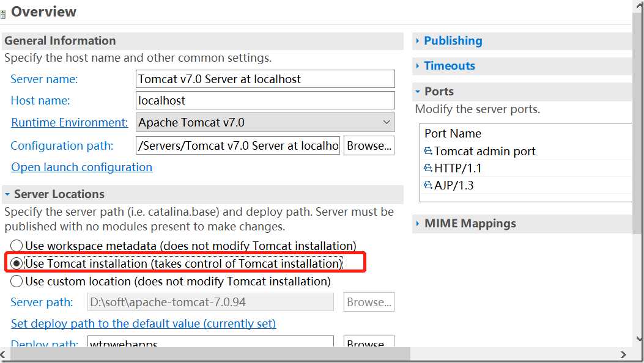Collapse the Ports section
The image size is (644, 363).
417,91
